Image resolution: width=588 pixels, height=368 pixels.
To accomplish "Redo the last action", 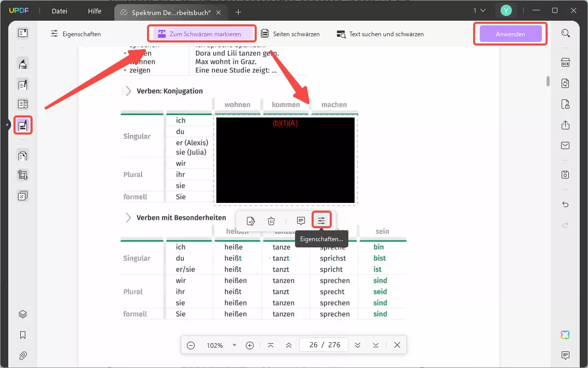I will tap(566, 225).
